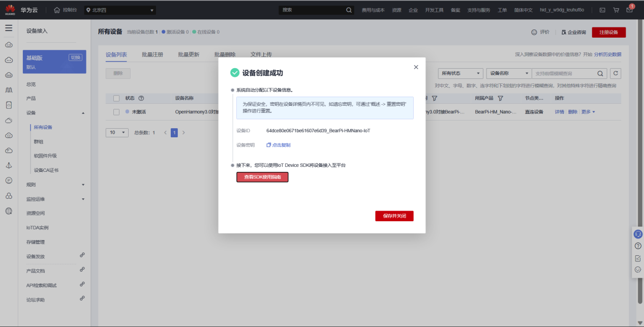Close the 设备创建成功 dialog with X
Screen dimensions: 644x327
point(416,67)
